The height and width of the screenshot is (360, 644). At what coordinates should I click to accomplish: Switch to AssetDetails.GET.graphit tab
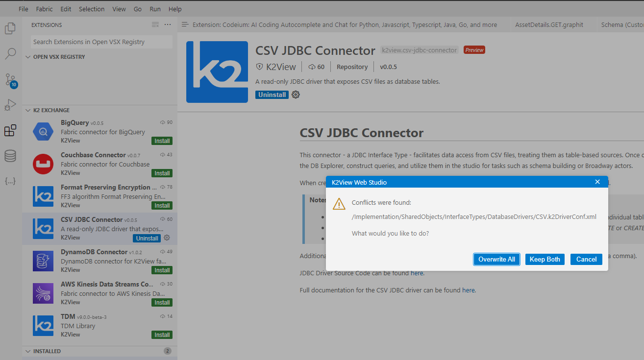click(x=549, y=24)
